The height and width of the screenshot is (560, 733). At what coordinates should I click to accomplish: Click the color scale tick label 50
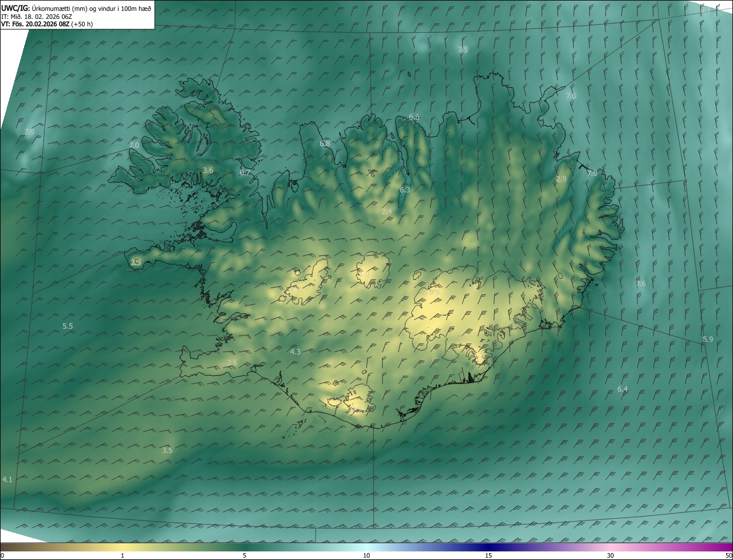(x=728, y=555)
